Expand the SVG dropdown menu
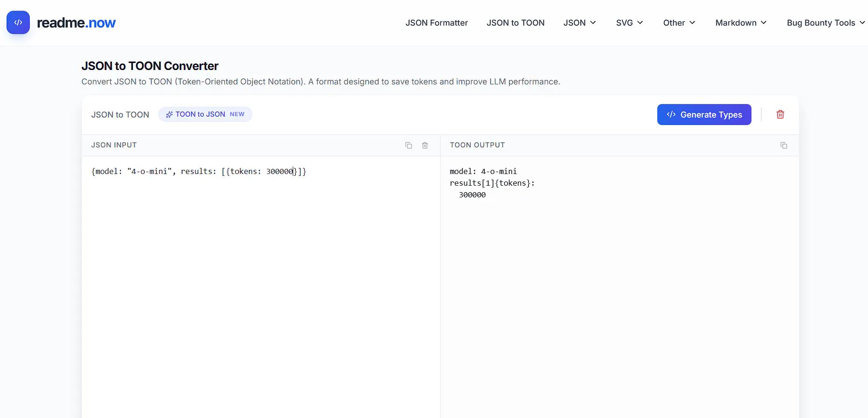 [x=629, y=23]
